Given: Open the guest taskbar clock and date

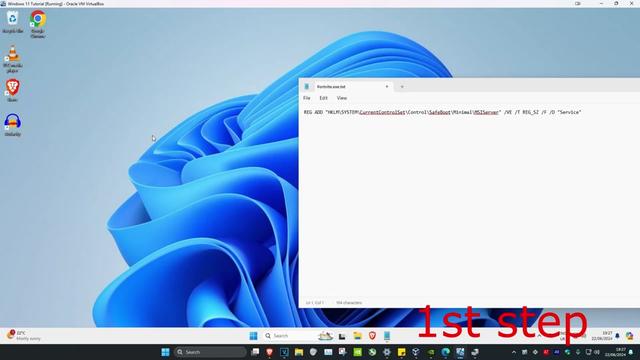Looking at the screenshot, I should click(602, 336).
